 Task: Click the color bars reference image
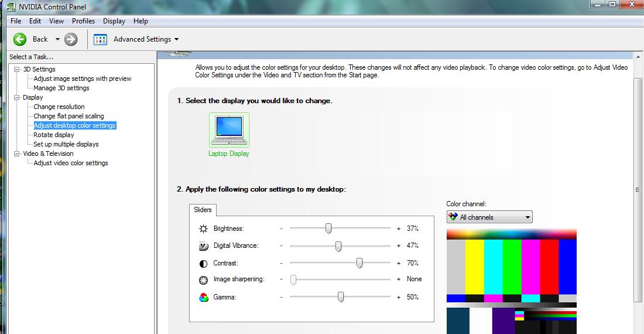click(x=511, y=281)
